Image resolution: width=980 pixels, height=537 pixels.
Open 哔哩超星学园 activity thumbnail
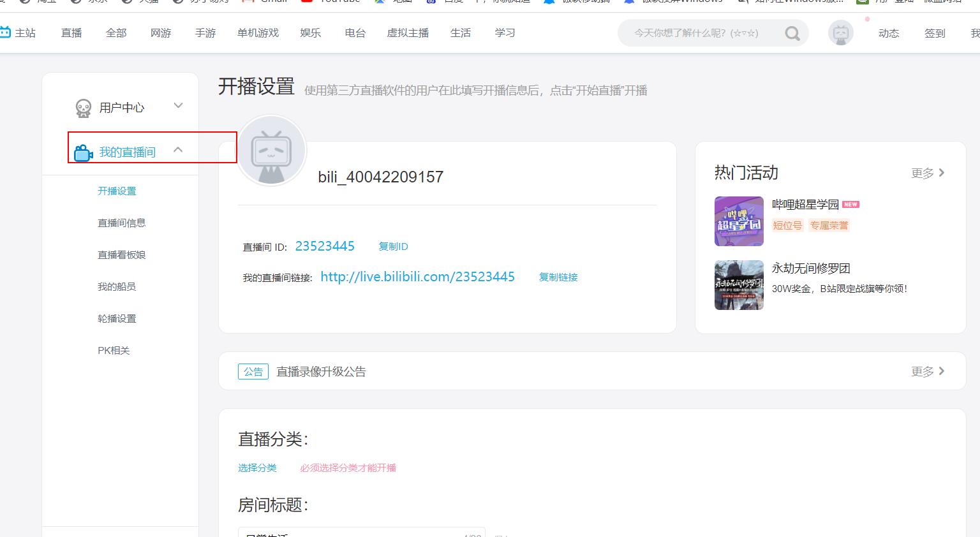coord(739,221)
